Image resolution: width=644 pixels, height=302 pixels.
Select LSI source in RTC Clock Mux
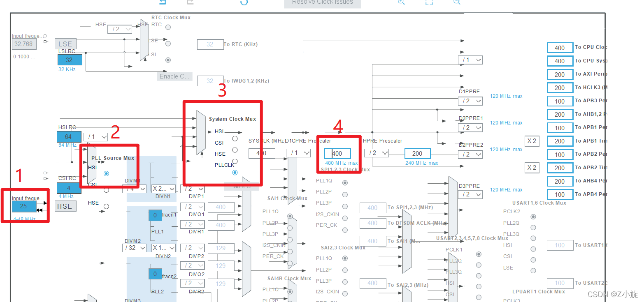coord(168,60)
